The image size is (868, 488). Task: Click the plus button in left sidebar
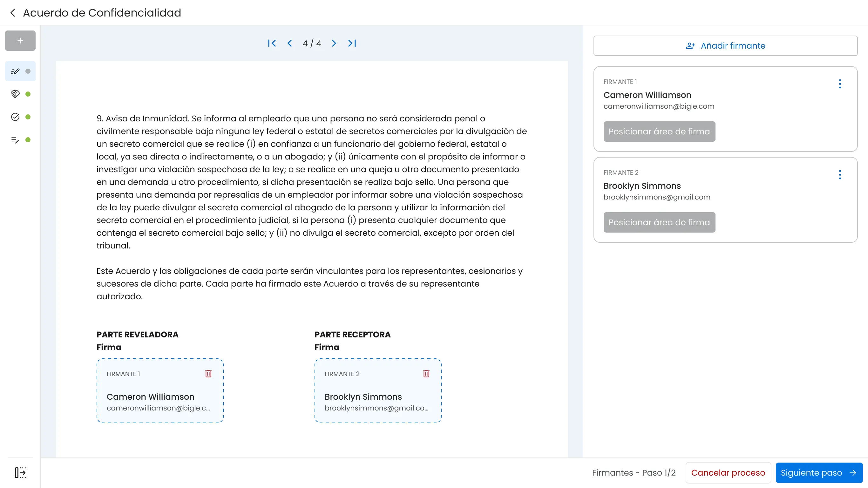20,41
